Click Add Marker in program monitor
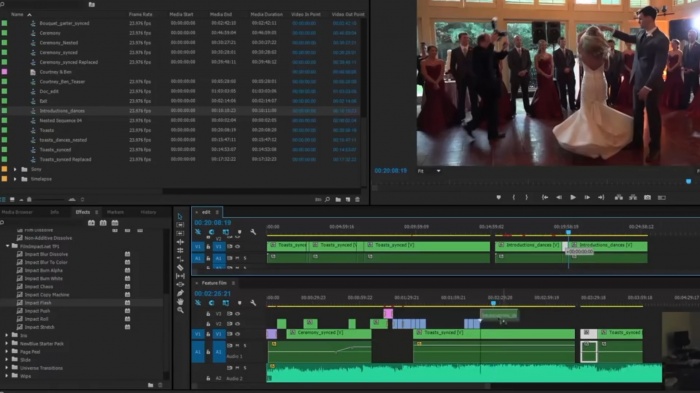The height and width of the screenshot is (393, 700). coord(499,197)
